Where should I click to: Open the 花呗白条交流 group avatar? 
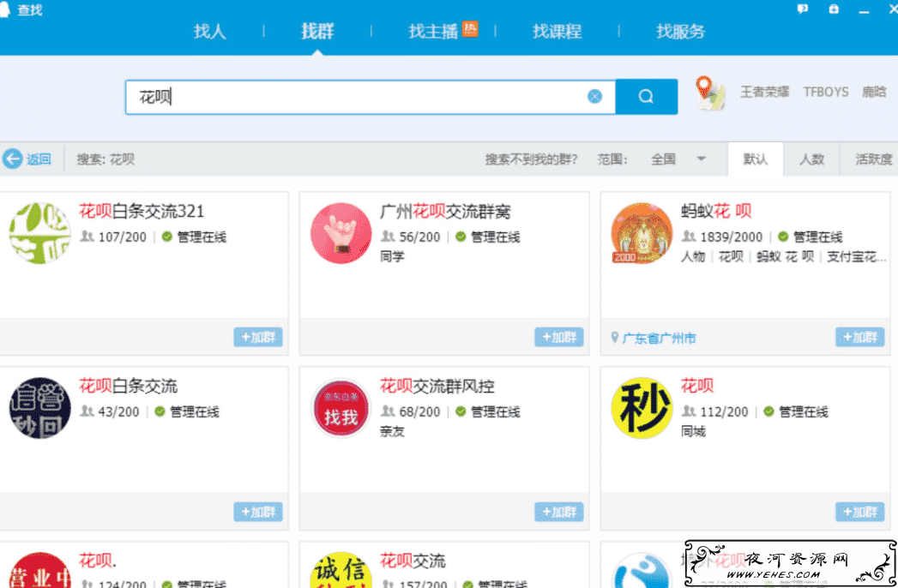tap(39, 408)
